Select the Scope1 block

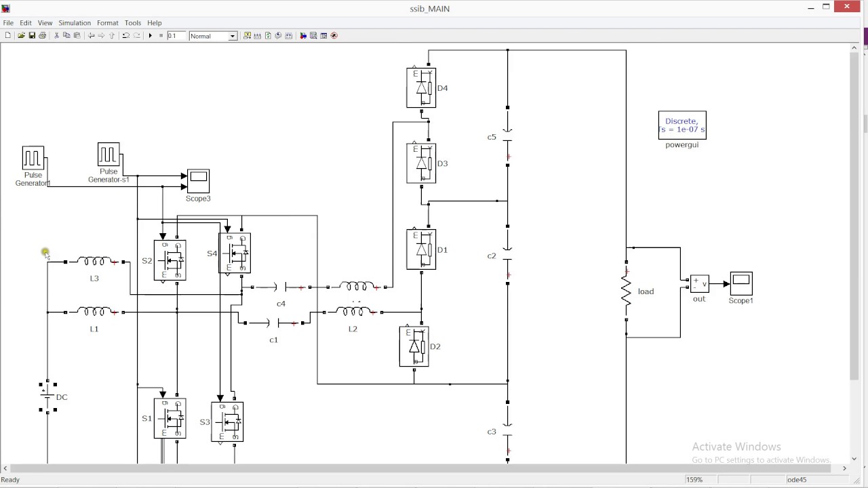pos(741,283)
